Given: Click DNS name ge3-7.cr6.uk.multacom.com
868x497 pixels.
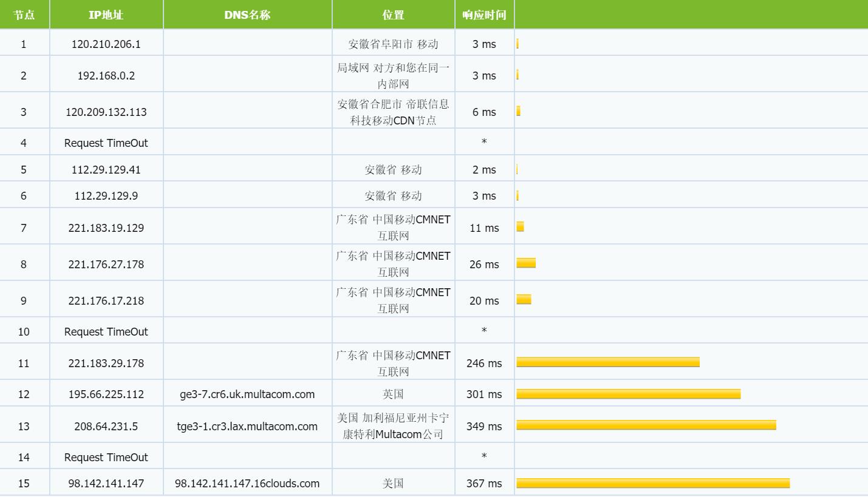Looking at the screenshot, I should tap(247, 394).
